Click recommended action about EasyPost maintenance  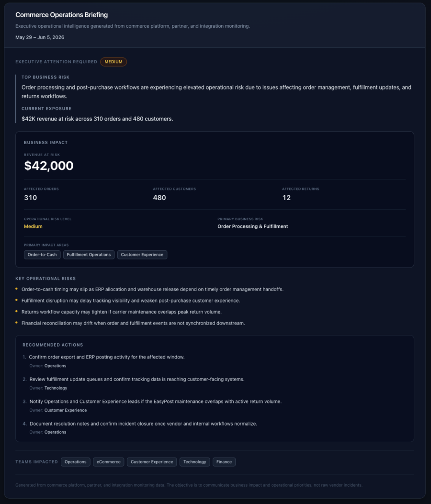click(x=155, y=402)
